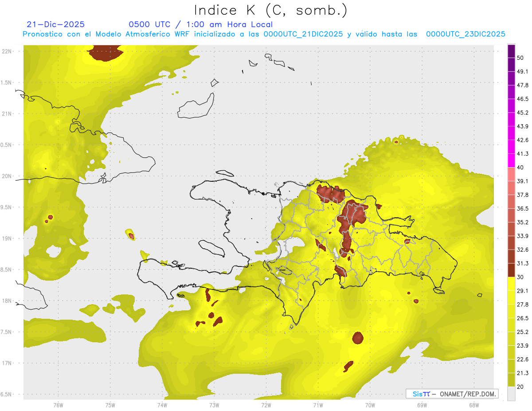Click the '70W' longitude label
This screenshot has height=411, width=532.
[370, 405]
